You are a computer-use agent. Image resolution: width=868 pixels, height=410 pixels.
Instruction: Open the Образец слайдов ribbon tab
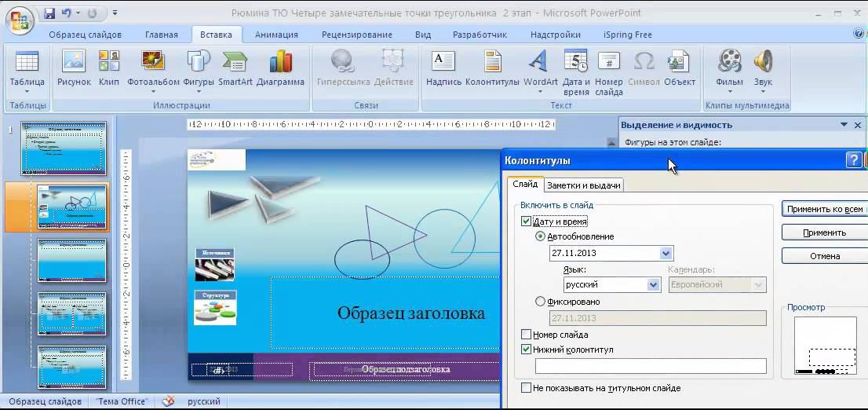pyautogui.click(x=86, y=35)
